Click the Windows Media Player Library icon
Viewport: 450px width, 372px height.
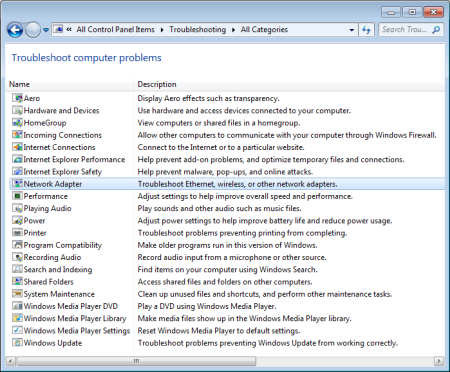click(x=17, y=318)
